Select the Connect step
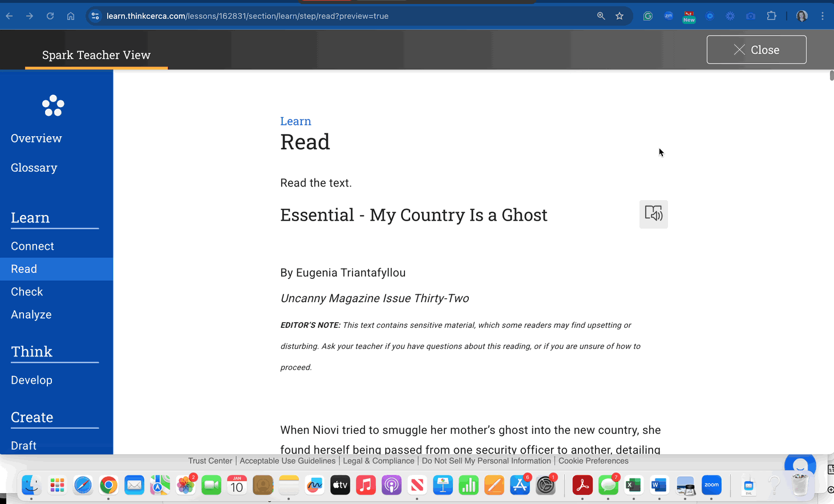The image size is (834, 504). (33, 246)
